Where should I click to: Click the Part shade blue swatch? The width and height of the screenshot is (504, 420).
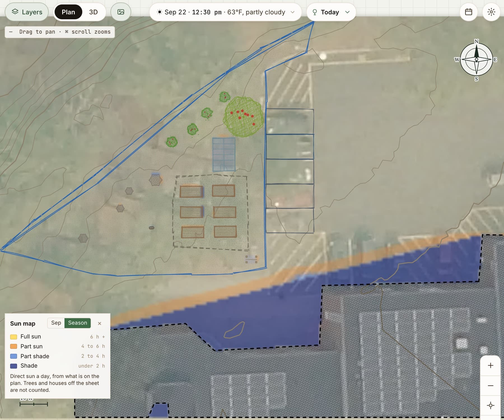13,356
